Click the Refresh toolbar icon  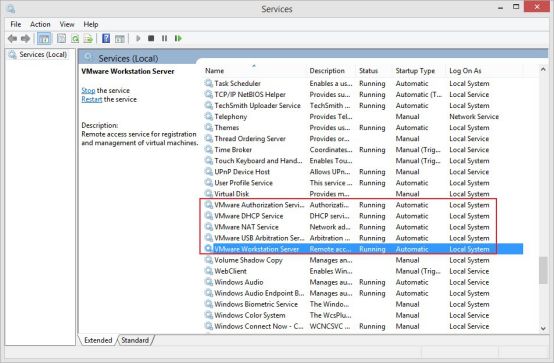75,39
